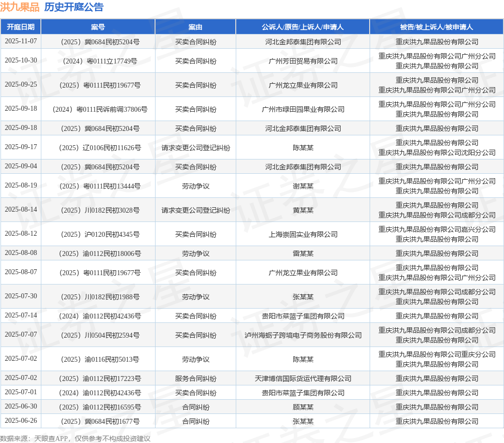Click the 数据来源 天眼查APP footer note

coord(75,439)
